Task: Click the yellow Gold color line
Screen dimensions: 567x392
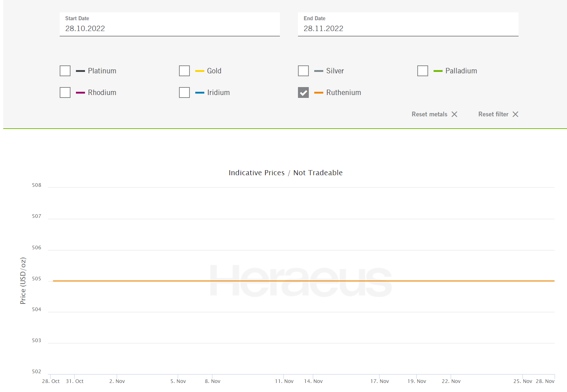Action: (x=200, y=71)
